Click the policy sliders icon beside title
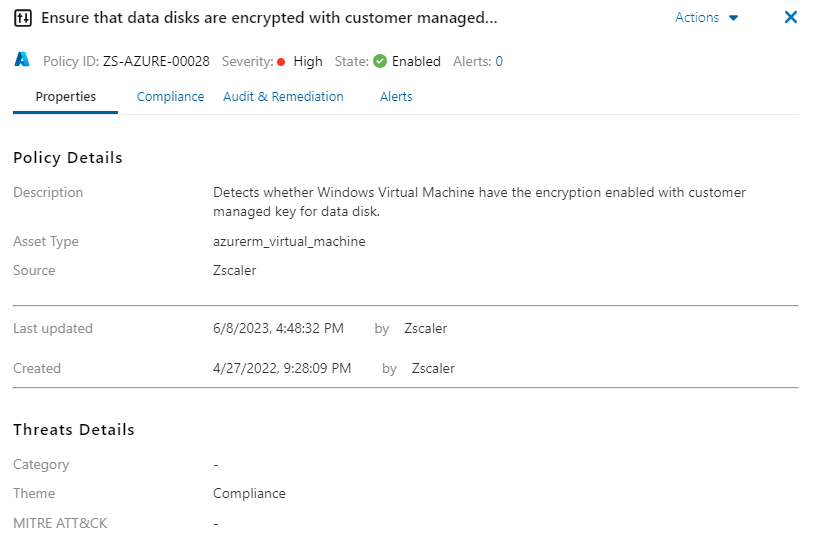This screenshot has height=541, width=813. click(23, 18)
